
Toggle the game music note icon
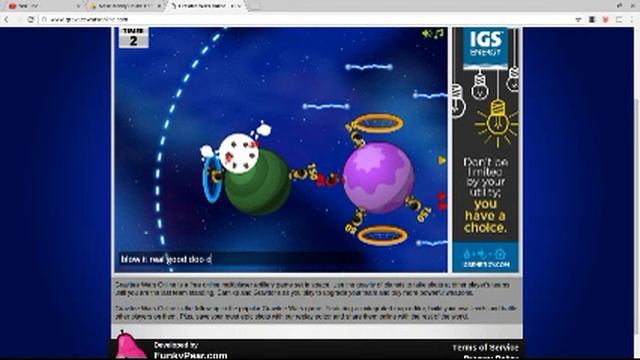point(439,33)
